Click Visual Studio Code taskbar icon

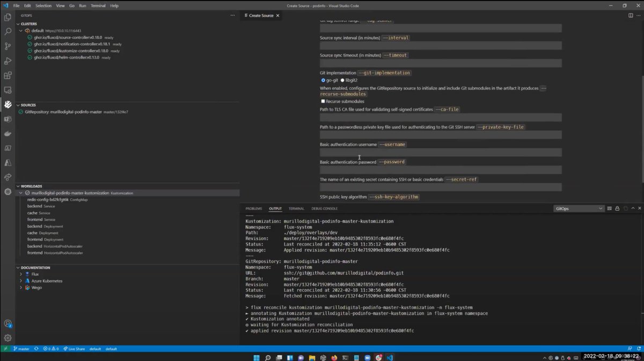pos(390,357)
